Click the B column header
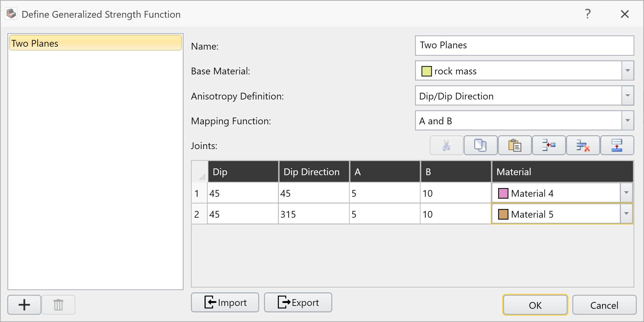 coord(456,172)
